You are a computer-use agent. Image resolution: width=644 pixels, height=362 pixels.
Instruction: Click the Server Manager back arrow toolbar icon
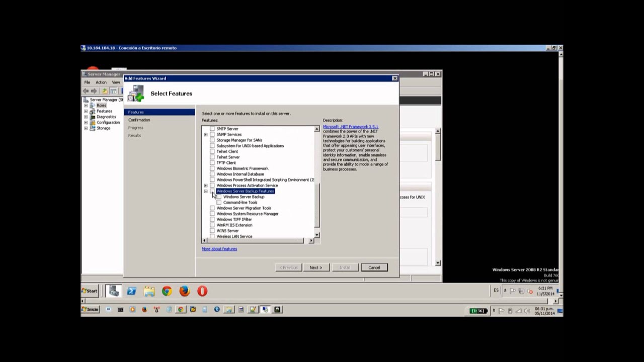tap(86, 91)
